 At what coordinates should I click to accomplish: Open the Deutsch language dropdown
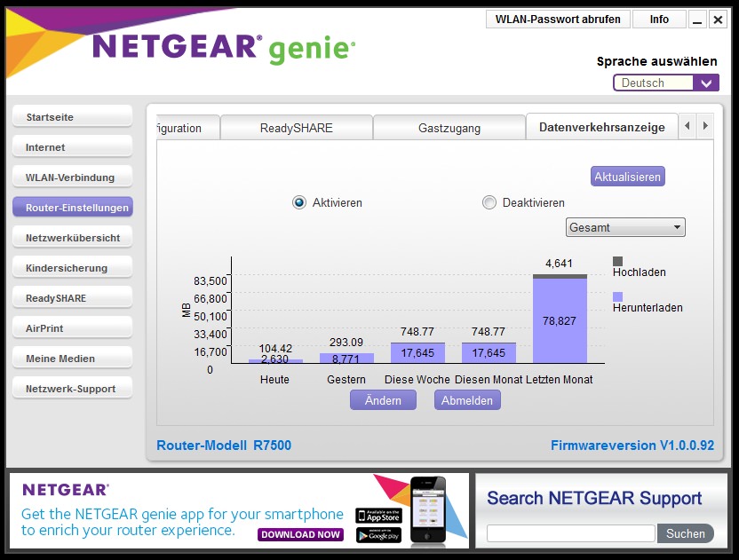point(665,83)
